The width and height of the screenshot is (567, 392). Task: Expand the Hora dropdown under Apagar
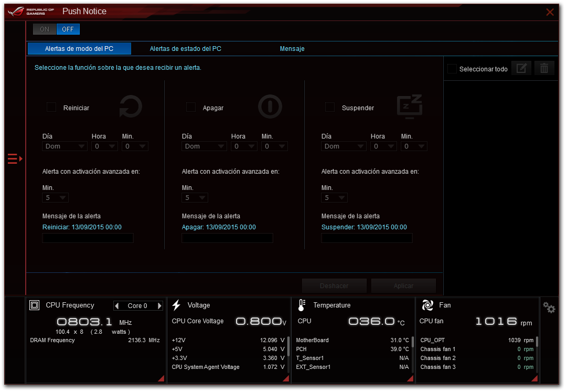[244, 146]
